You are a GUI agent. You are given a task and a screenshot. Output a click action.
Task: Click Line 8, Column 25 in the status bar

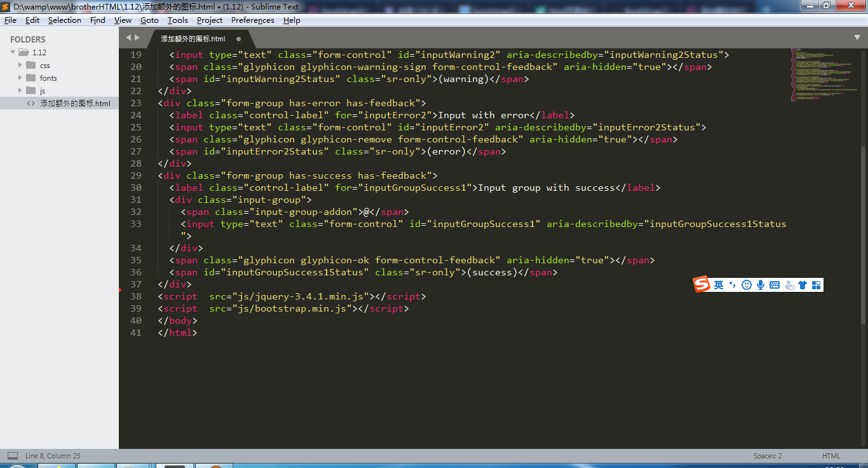click(x=53, y=456)
